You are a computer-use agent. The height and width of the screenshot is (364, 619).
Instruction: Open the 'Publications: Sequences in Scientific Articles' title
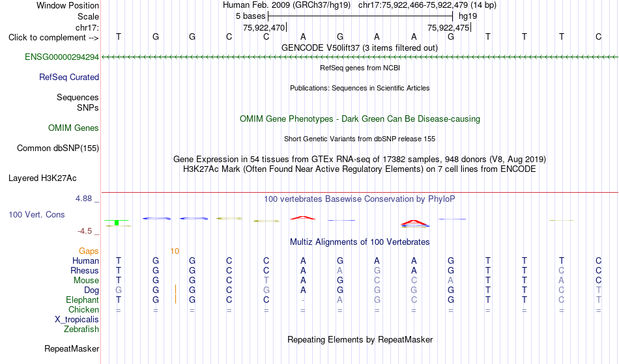360,88
